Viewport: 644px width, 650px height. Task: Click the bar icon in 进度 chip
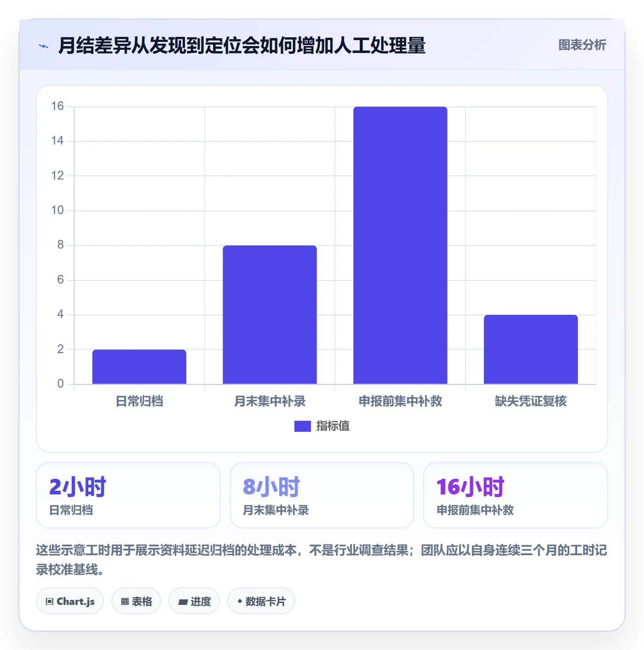point(183,602)
